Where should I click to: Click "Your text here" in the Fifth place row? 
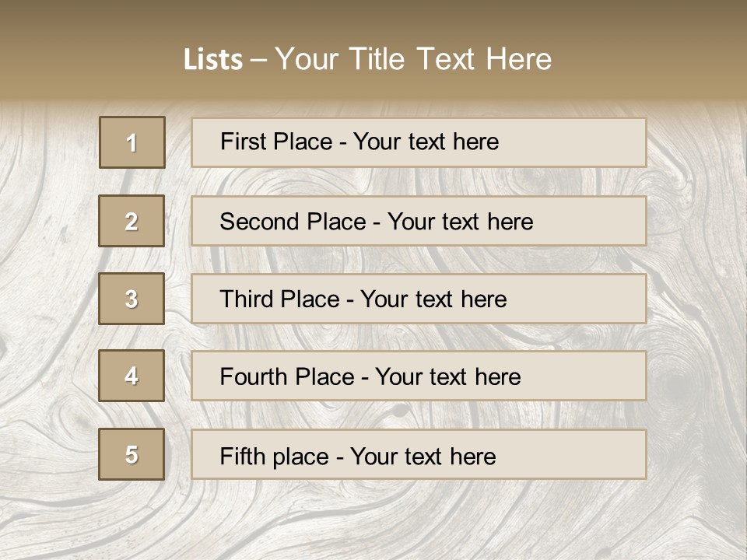(x=423, y=456)
